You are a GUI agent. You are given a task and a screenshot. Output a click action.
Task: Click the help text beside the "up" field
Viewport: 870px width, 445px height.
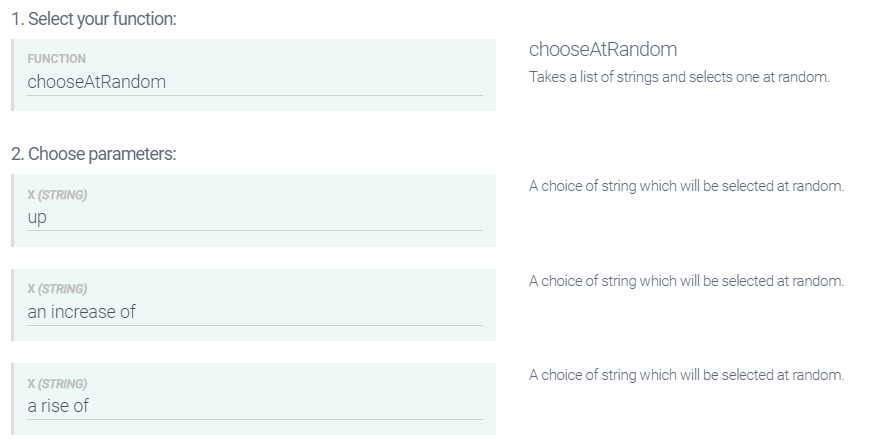click(x=686, y=187)
